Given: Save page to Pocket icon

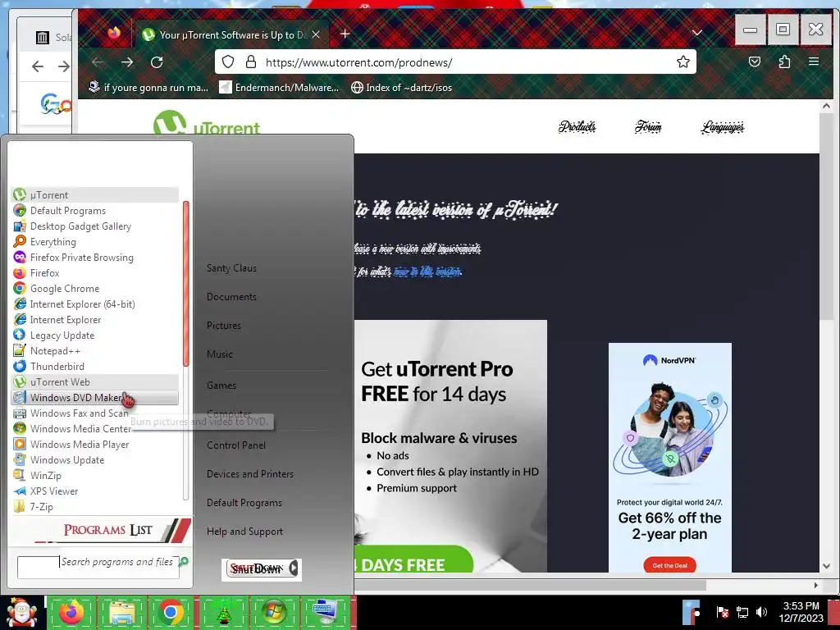Looking at the screenshot, I should (755, 62).
